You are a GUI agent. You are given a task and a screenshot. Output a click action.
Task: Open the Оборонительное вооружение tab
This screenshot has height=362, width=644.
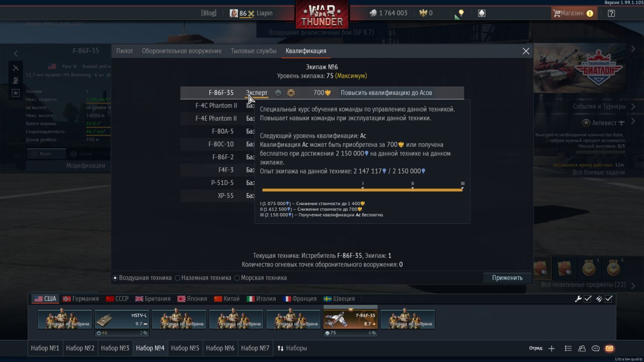point(182,51)
